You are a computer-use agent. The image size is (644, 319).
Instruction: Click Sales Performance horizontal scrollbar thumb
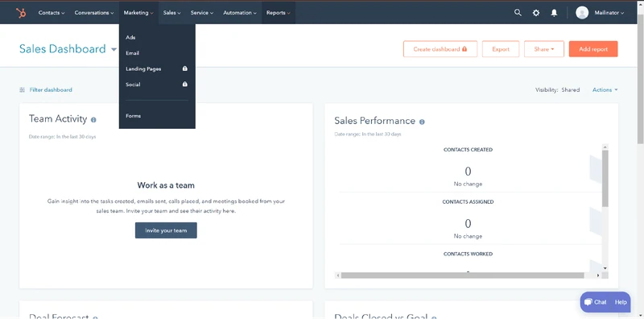(462, 275)
